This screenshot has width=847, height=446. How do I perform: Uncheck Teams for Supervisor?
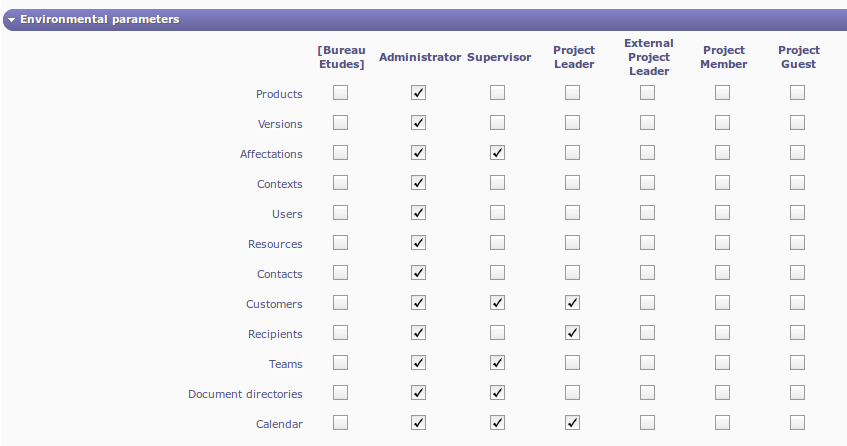click(x=497, y=363)
